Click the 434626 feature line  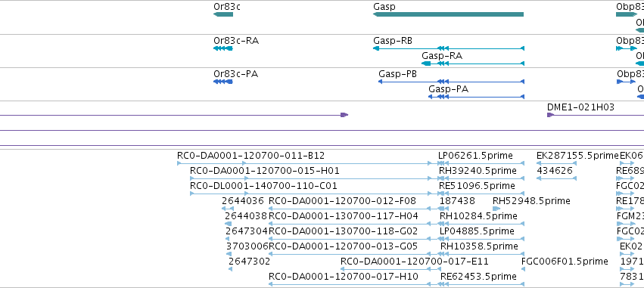pyautogui.click(x=556, y=178)
